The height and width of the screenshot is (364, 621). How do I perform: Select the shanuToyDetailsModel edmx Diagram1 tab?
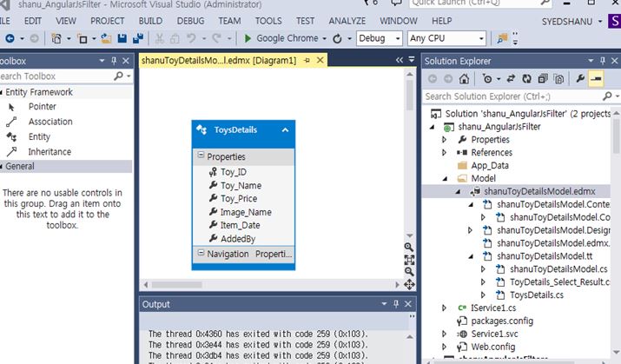(219, 60)
